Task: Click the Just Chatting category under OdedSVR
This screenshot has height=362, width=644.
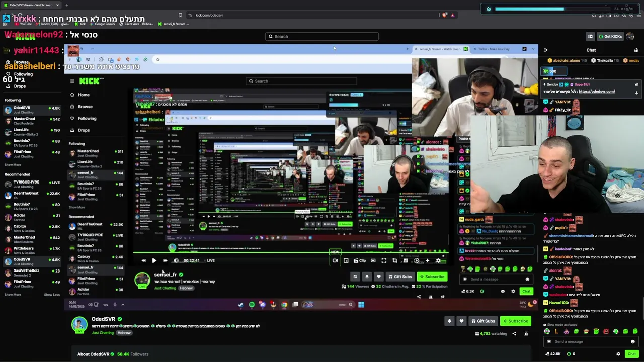Action: pyautogui.click(x=103, y=333)
